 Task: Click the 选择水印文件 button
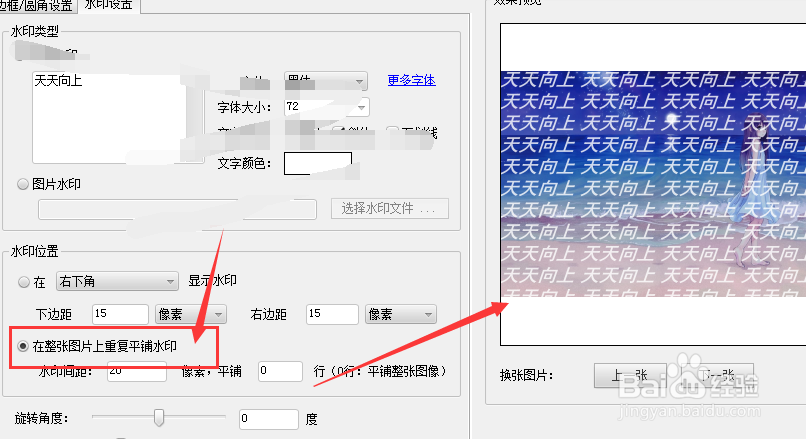point(390,209)
